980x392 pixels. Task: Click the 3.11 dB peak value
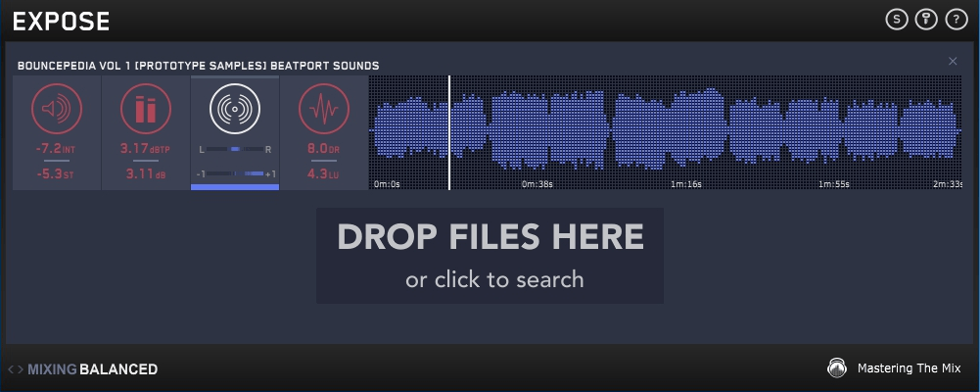[145, 173]
